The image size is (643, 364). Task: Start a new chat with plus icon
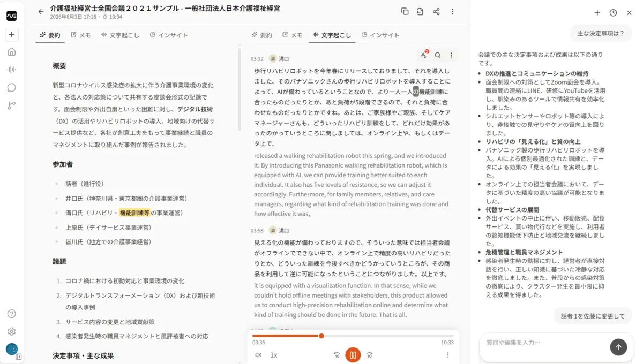point(597,12)
